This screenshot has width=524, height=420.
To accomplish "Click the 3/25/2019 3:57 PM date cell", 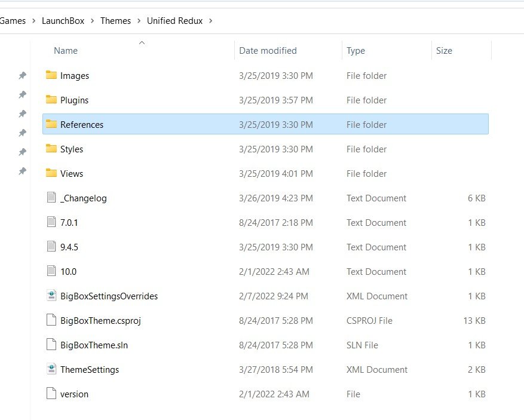I will 276,100.
